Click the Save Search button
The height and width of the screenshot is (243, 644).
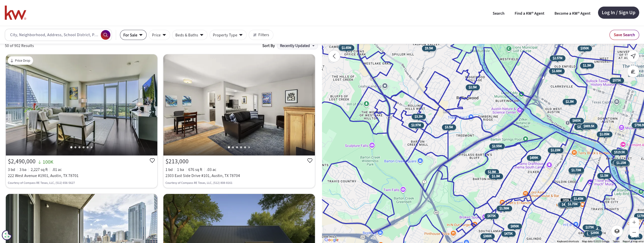pyautogui.click(x=624, y=35)
